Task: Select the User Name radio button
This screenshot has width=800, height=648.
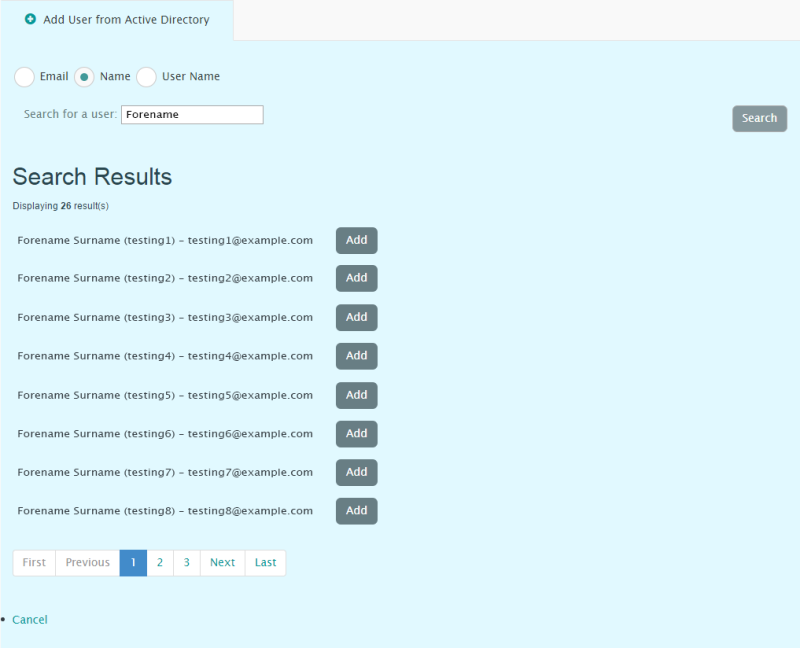Action: tap(146, 76)
